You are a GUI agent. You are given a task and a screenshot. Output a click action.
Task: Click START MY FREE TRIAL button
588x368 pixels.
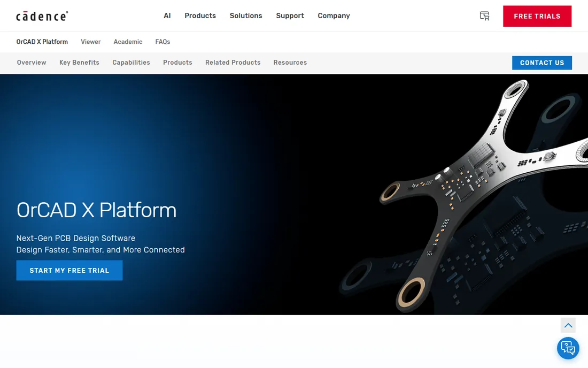pyautogui.click(x=69, y=271)
